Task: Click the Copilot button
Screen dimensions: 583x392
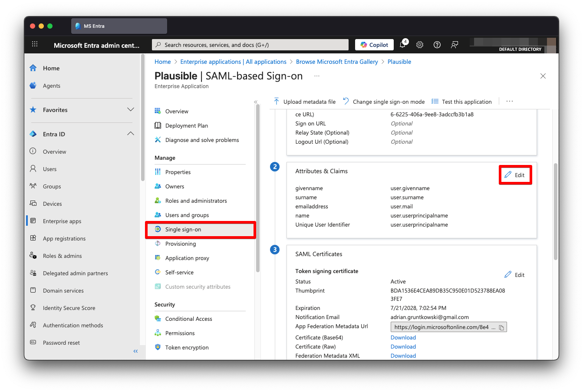Action: coord(374,45)
